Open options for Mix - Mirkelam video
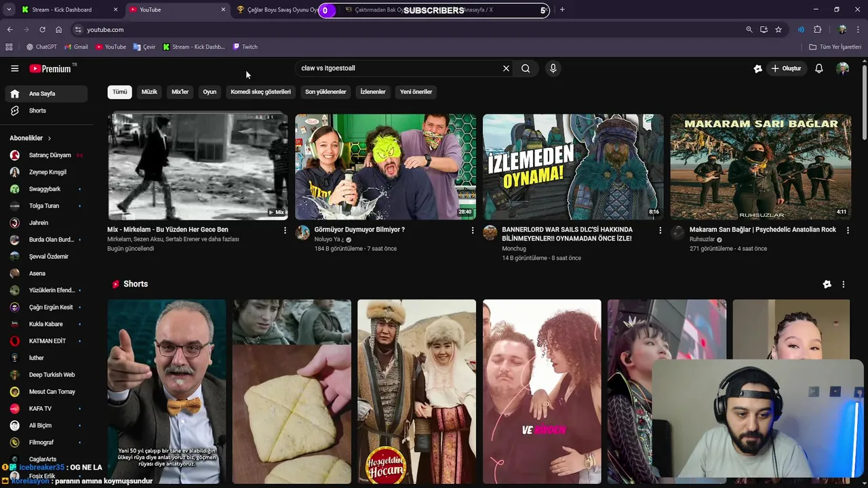 click(x=285, y=230)
